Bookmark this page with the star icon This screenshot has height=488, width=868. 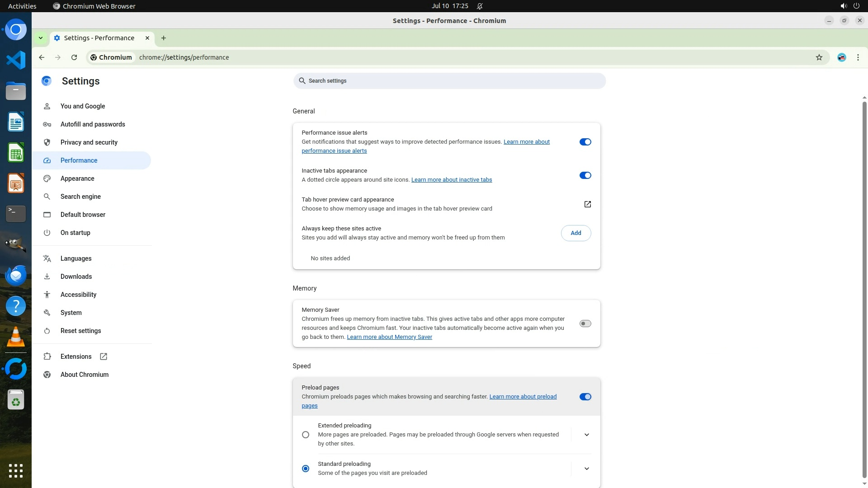coord(819,57)
